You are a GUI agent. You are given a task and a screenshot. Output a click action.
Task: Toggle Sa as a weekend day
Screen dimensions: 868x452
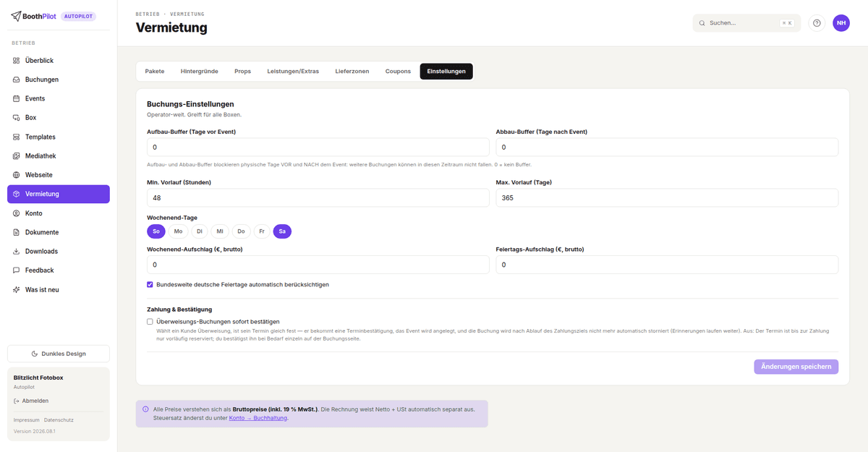[x=282, y=231]
